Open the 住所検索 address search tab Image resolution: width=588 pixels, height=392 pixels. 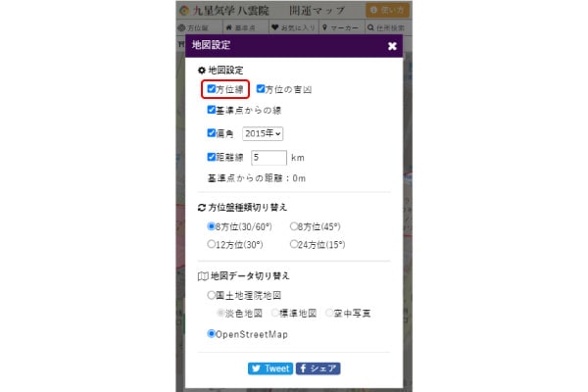click(388, 27)
